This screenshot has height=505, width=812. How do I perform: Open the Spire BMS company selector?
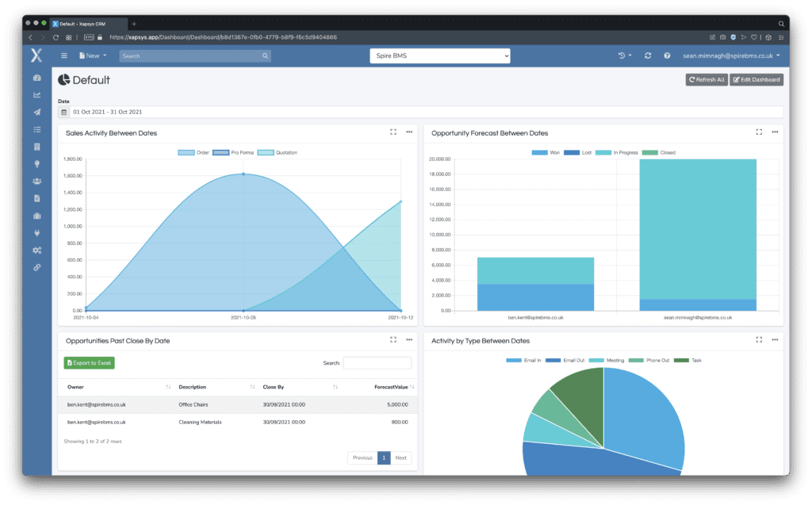tap(439, 56)
